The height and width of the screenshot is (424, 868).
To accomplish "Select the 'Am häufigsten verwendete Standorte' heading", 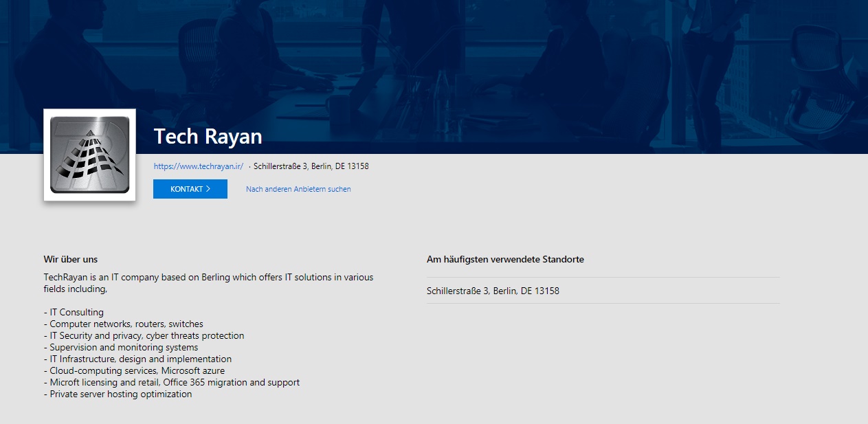I will (505, 260).
